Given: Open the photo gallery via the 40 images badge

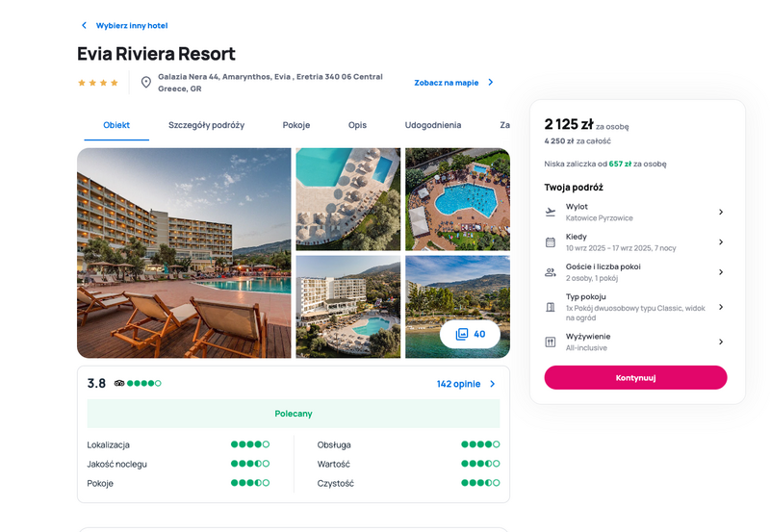Looking at the screenshot, I should point(470,334).
